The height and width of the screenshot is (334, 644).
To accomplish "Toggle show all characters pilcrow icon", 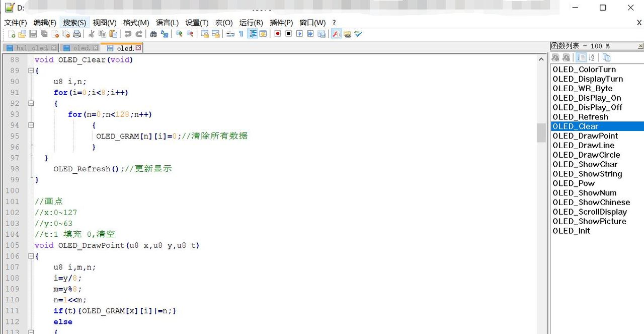I will [x=241, y=34].
